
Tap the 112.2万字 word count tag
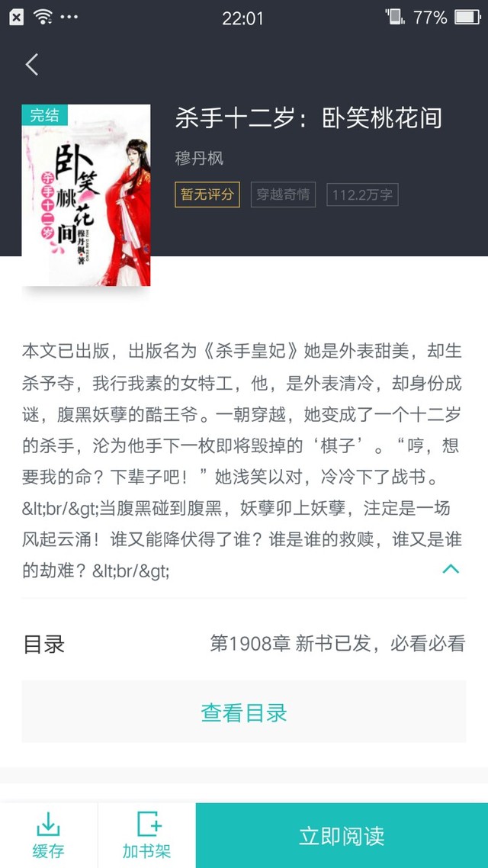coord(362,194)
